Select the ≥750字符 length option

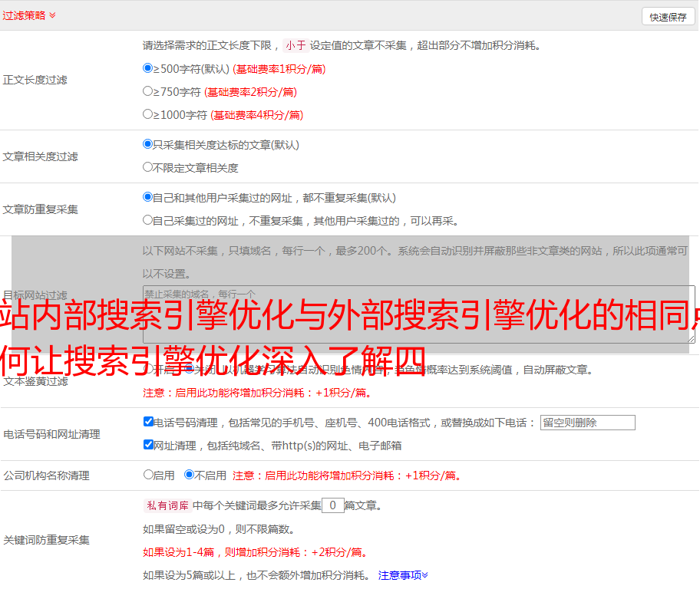[x=148, y=91]
